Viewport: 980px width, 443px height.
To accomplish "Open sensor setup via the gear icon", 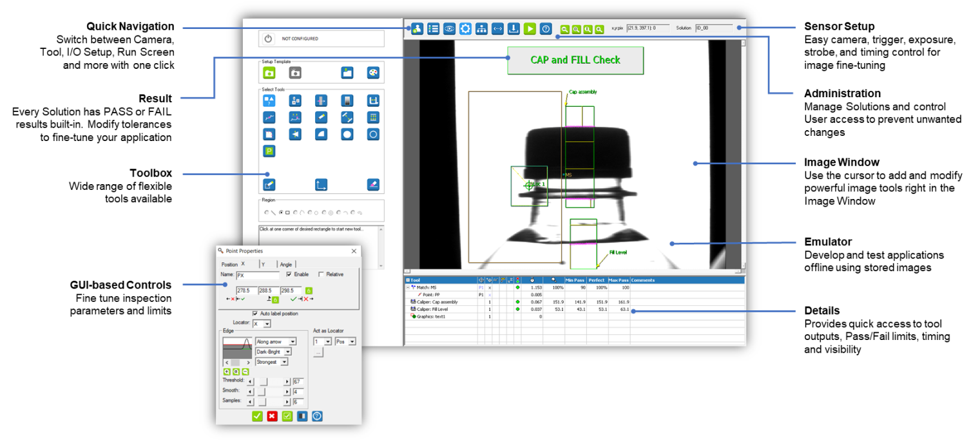I will (465, 28).
